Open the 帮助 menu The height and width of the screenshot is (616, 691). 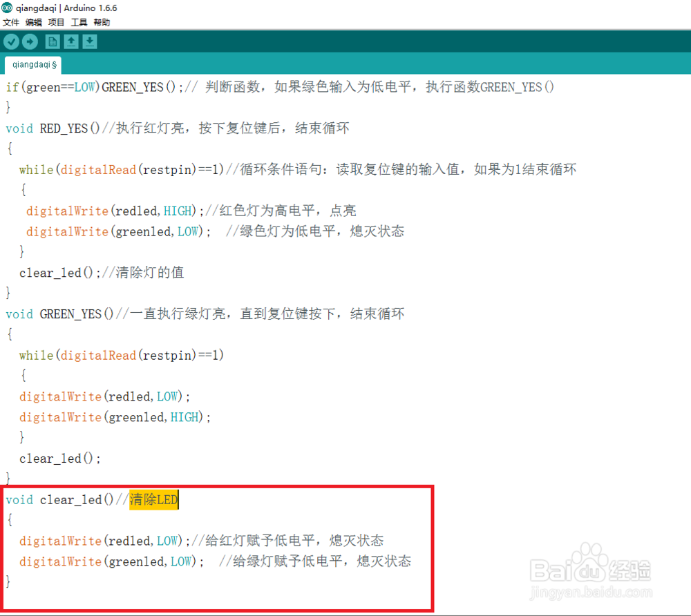coord(101,22)
